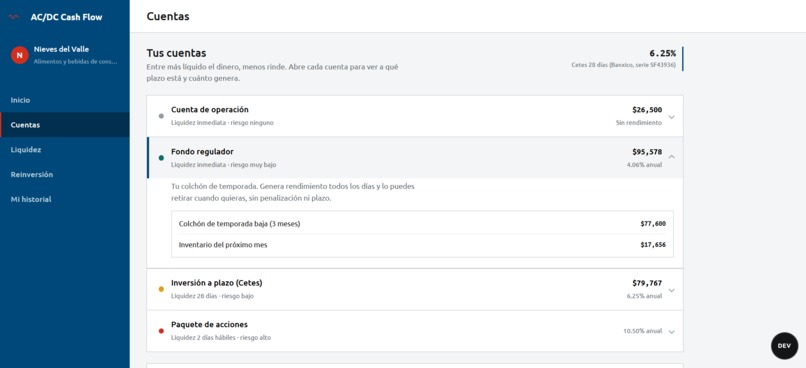Viewport: 806px width, 368px height.
Task: Expand the Cuenta de operación chevron
Action: click(x=671, y=117)
